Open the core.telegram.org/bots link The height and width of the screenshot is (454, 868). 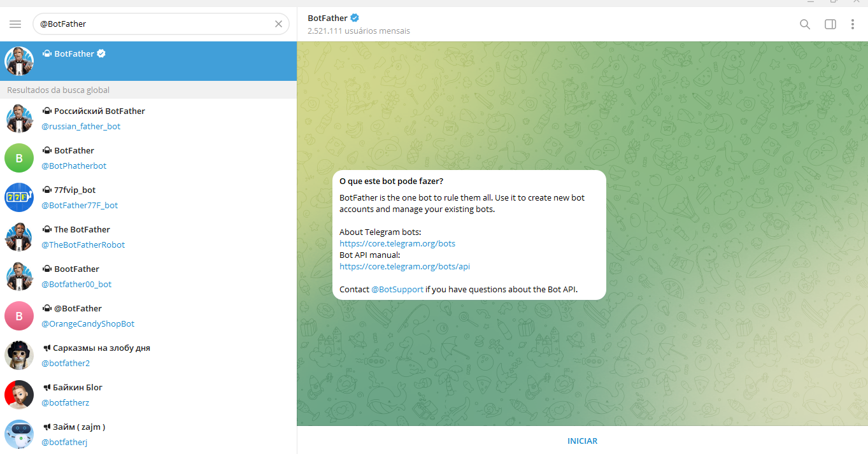pos(397,243)
